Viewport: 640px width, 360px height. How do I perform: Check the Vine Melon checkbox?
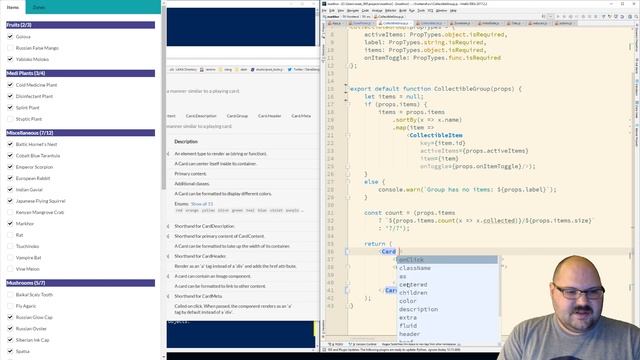(10, 269)
